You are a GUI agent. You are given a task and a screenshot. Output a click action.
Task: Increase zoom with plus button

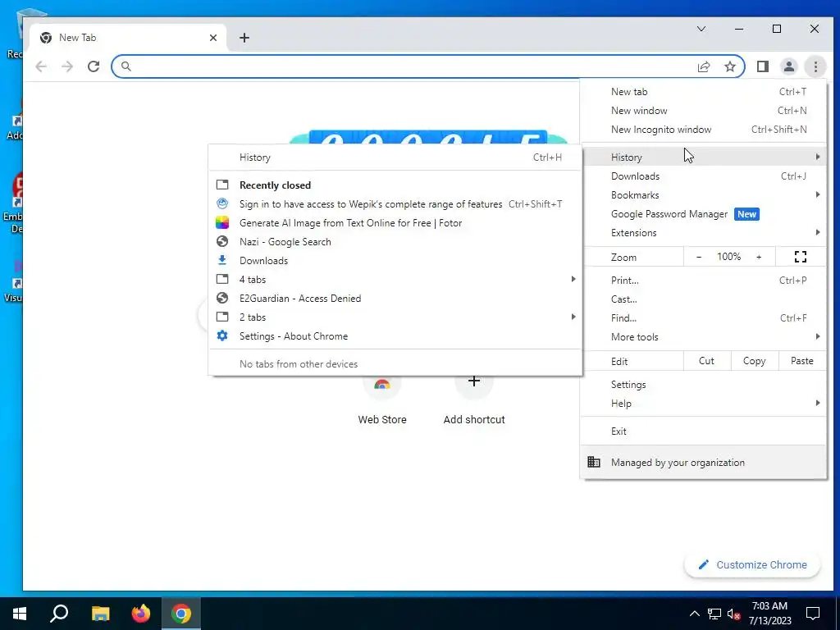tap(759, 257)
